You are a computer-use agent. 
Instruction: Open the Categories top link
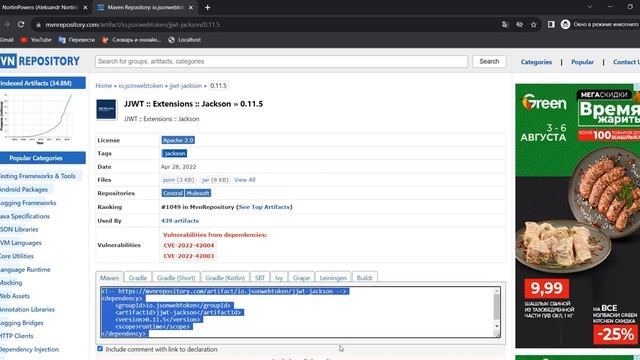pyautogui.click(x=536, y=62)
